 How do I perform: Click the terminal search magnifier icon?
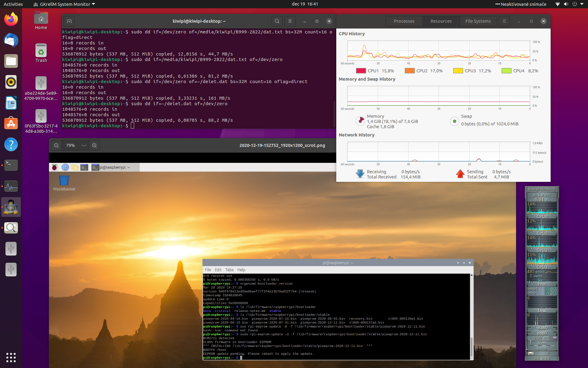point(277,21)
